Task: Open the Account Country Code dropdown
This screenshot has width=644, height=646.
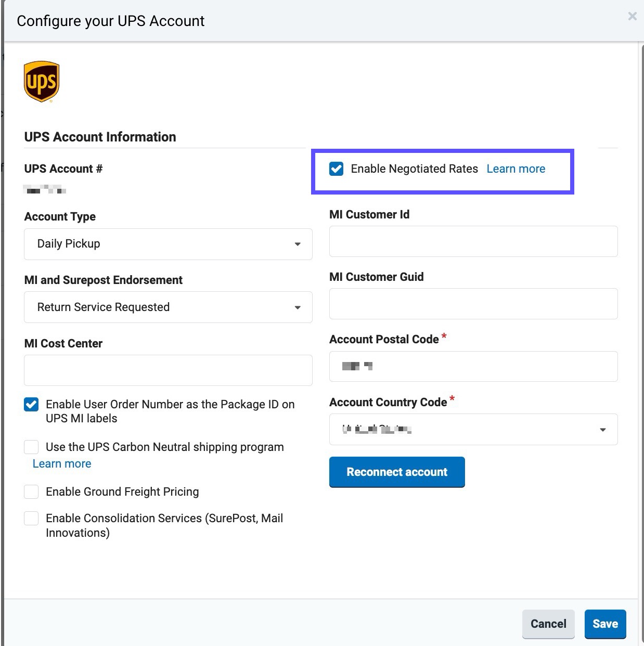Action: pyautogui.click(x=473, y=430)
